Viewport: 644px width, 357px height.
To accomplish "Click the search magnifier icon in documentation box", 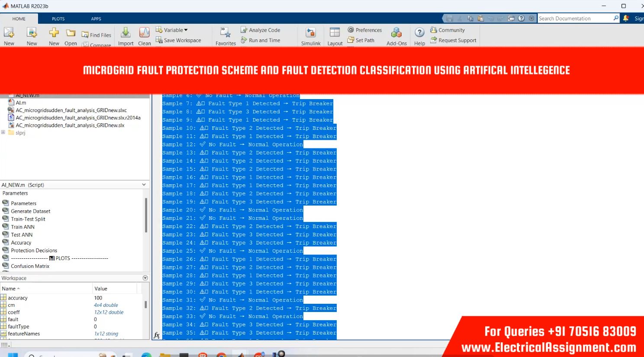I will point(616,18).
